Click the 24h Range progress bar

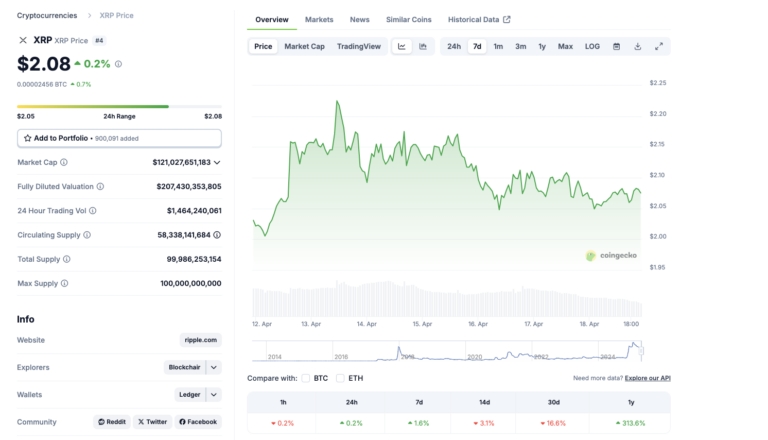point(119,106)
